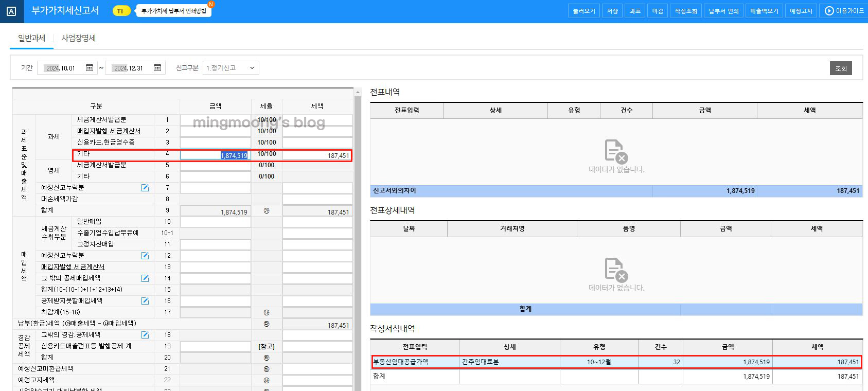
Task: Click 전표내역 column header 전표입력
Action: pos(406,110)
